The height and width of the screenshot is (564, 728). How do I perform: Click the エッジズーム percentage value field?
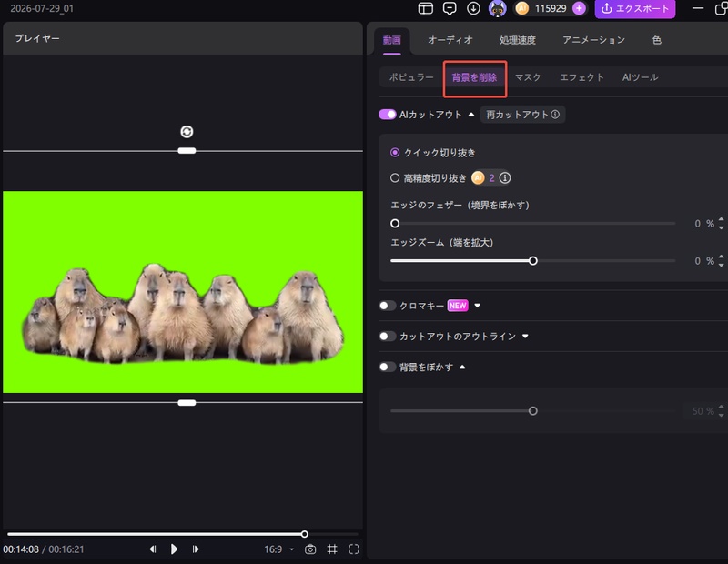(703, 261)
